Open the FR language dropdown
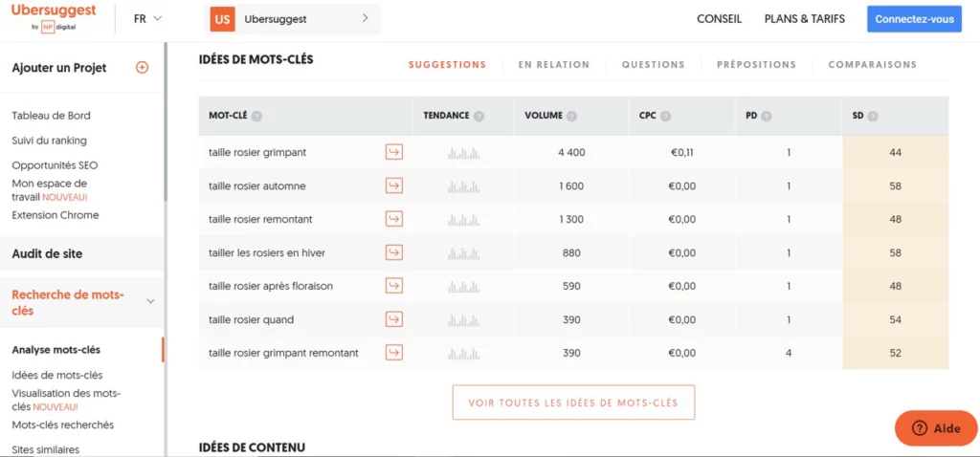 147,19
